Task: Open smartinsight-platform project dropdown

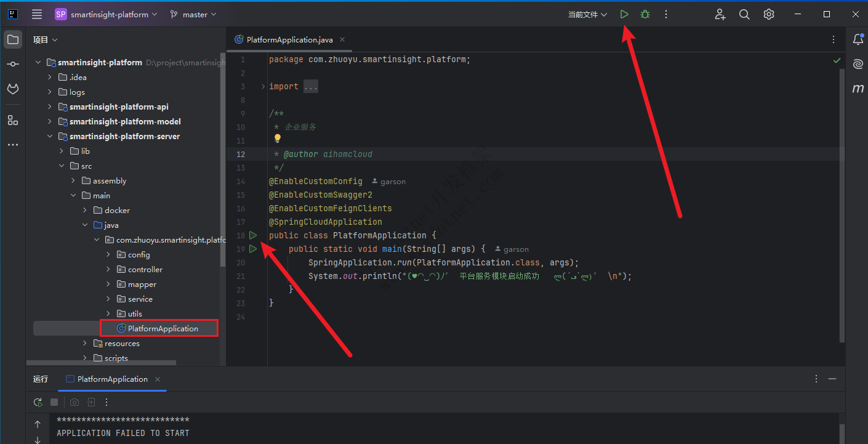Action: [x=106, y=14]
